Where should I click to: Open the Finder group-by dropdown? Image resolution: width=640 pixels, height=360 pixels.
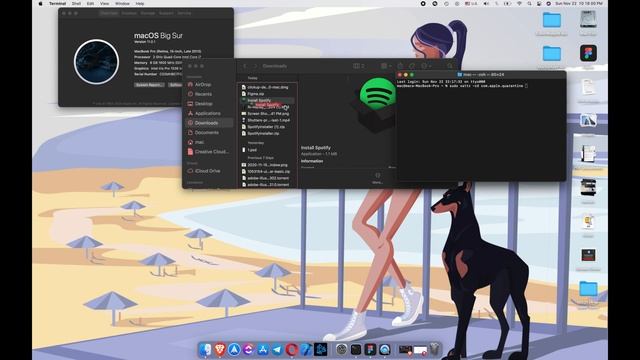click(386, 66)
